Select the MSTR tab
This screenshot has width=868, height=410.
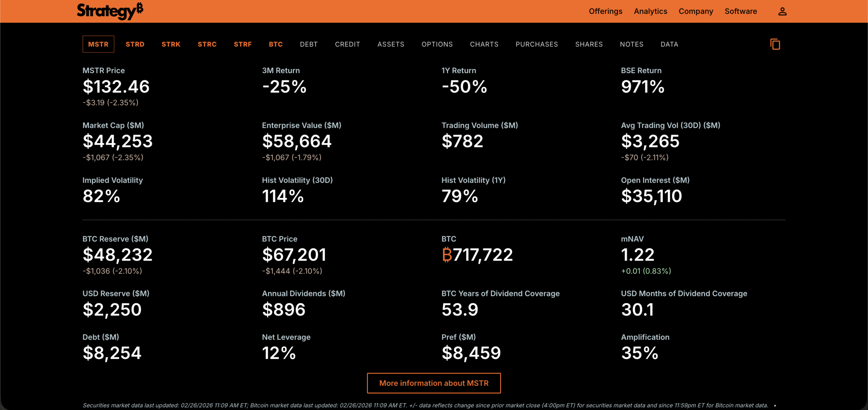click(98, 44)
